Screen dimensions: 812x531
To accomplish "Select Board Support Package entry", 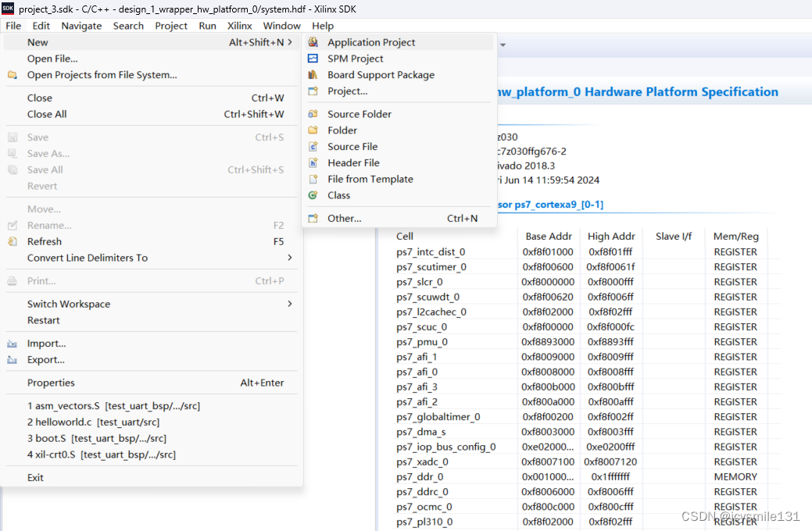I will [399, 74].
